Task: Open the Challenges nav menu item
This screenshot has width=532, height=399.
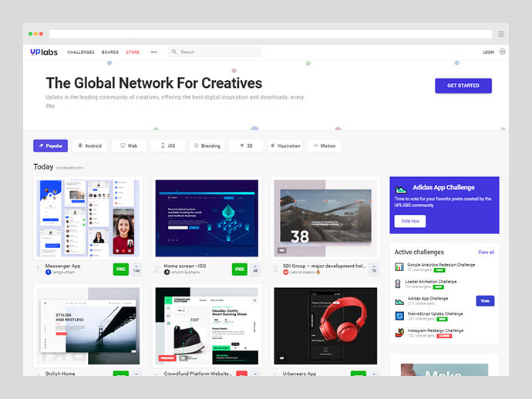Action: point(81,52)
